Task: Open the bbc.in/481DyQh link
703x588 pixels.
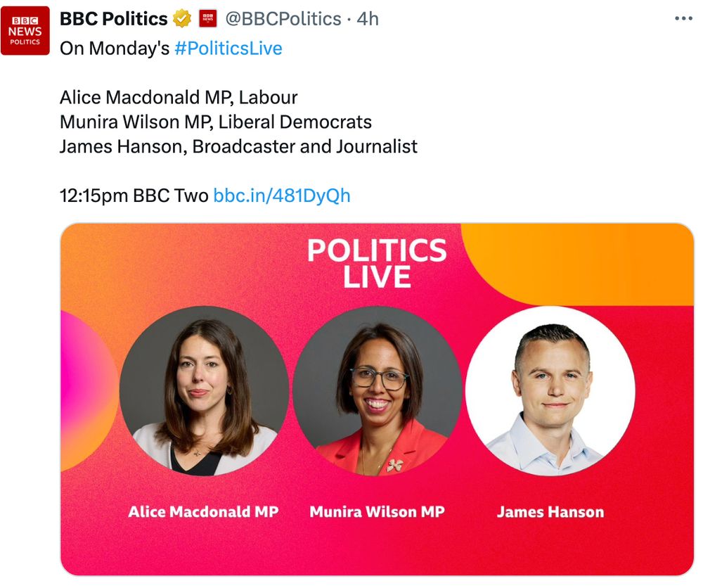Action: point(282,196)
